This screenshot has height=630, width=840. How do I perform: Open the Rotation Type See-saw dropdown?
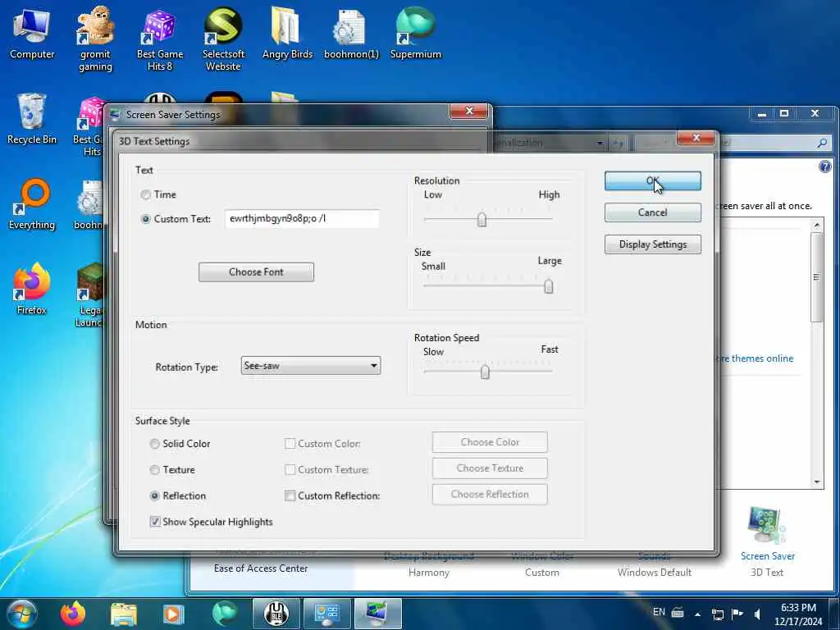tap(311, 366)
